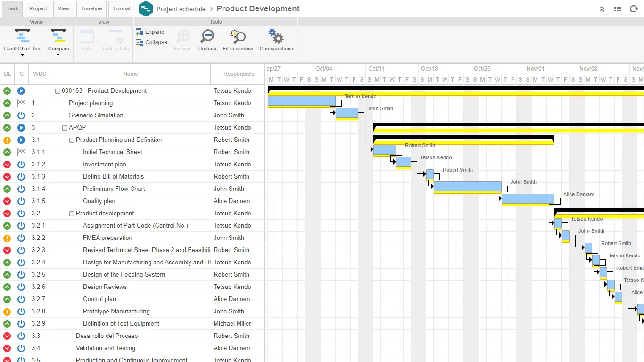Screen dimensions: 644x362
Task: Select the Fit to window icon
Action: click(238, 37)
